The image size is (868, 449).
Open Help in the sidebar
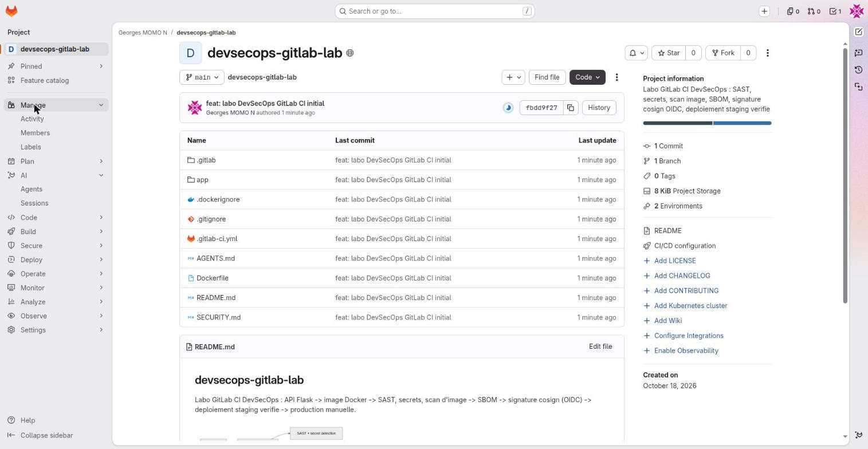(x=28, y=420)
